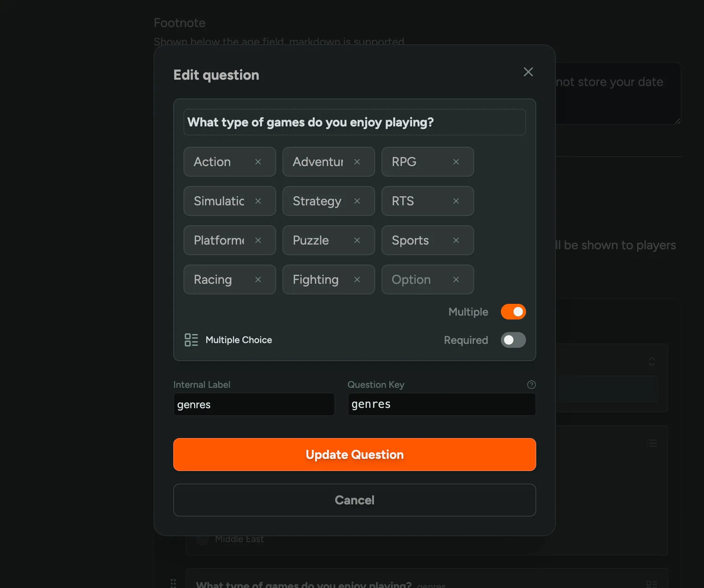Delete the Strategy choice
This screenshot has height=588, width=704.
[x=357, y=201]
